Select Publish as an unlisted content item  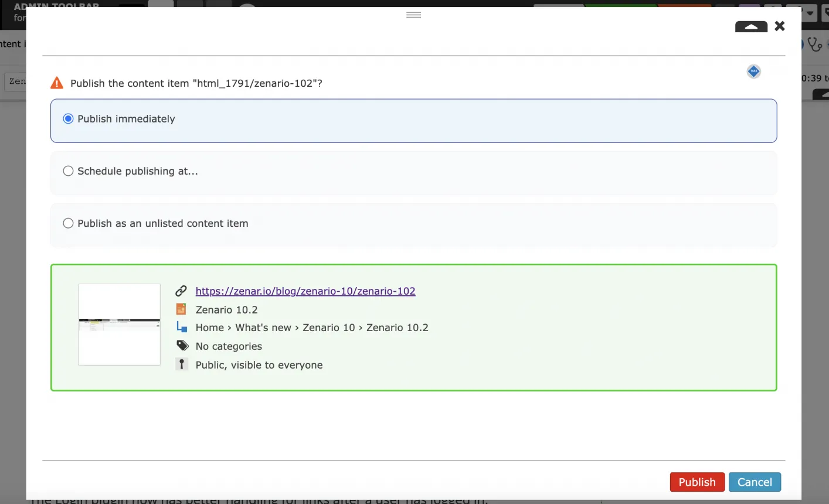(x=68, y=223)
